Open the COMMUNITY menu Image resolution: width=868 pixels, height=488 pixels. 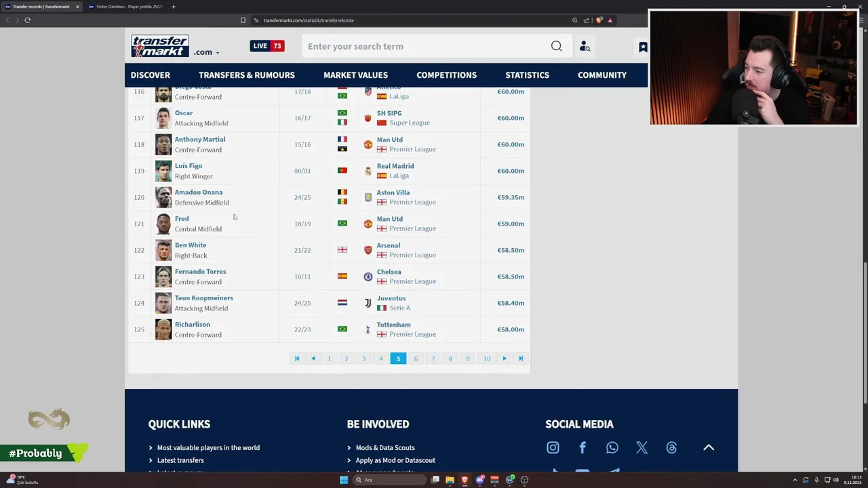tap(602, 75)
